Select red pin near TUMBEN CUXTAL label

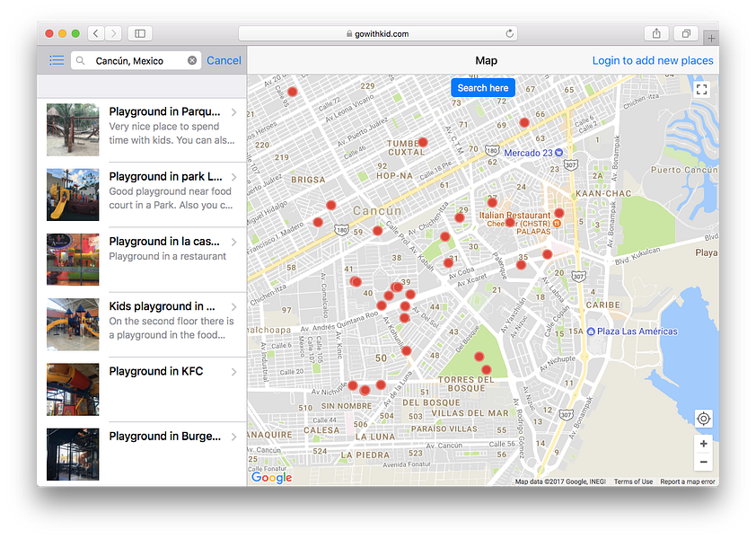tap(423, 142)
